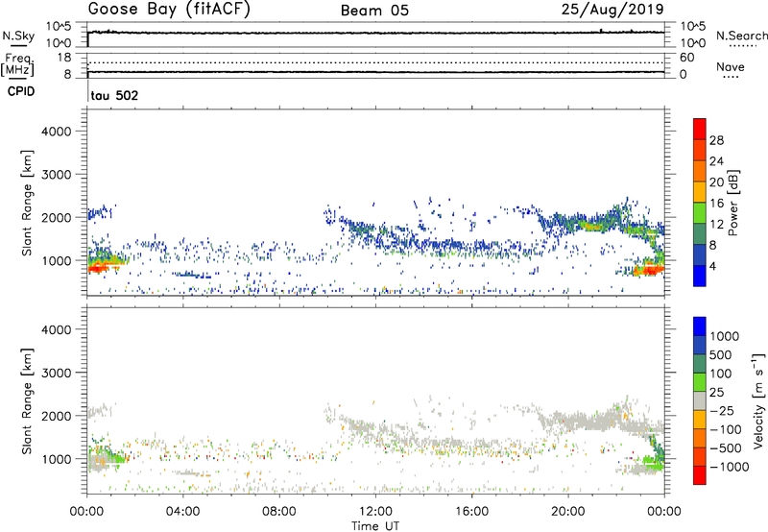The width and height of the screenshot is (768, 532).
Task: Select gray Velocity segment between -25 and 25
Action: point(700,400)
